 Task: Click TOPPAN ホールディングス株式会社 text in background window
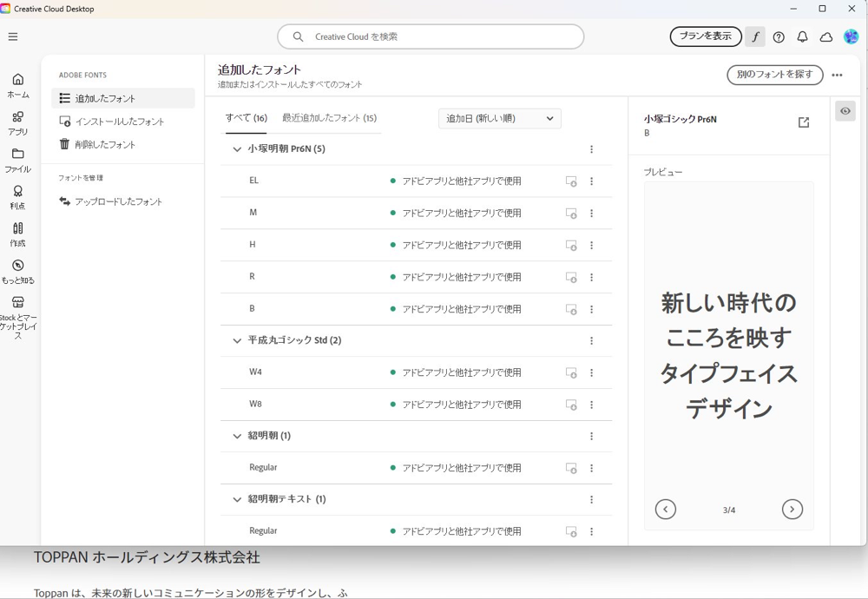(x=147, y=557)
